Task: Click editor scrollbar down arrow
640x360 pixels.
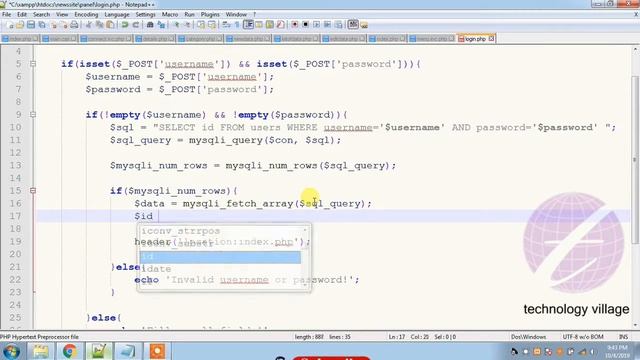Action: [635, 325]
